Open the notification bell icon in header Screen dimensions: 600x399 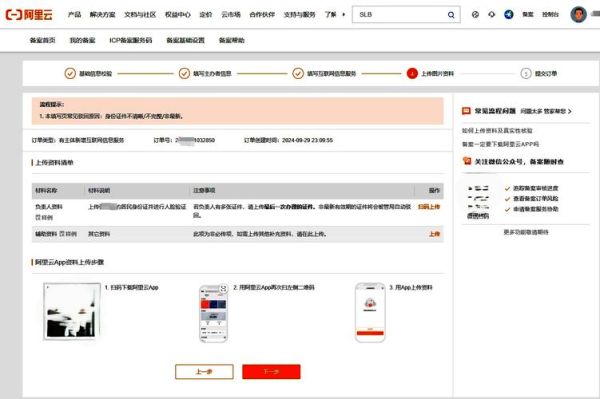tap(492, 15)
